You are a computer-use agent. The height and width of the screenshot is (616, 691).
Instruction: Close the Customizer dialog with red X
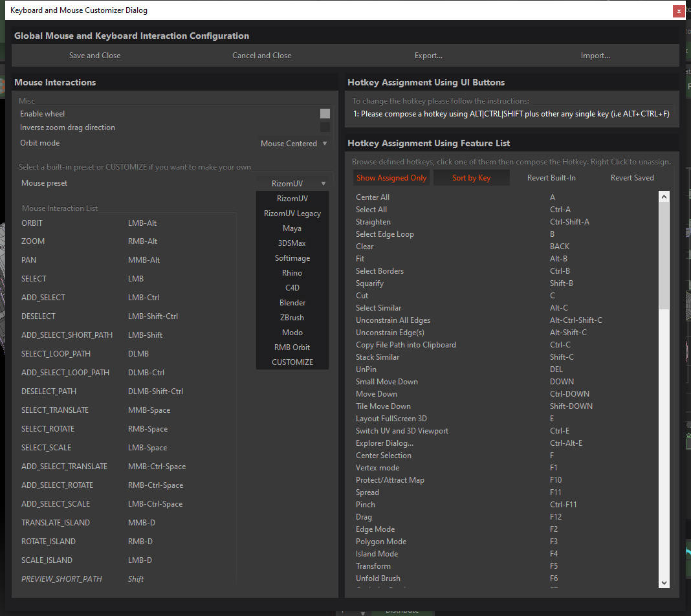(679, 11)
